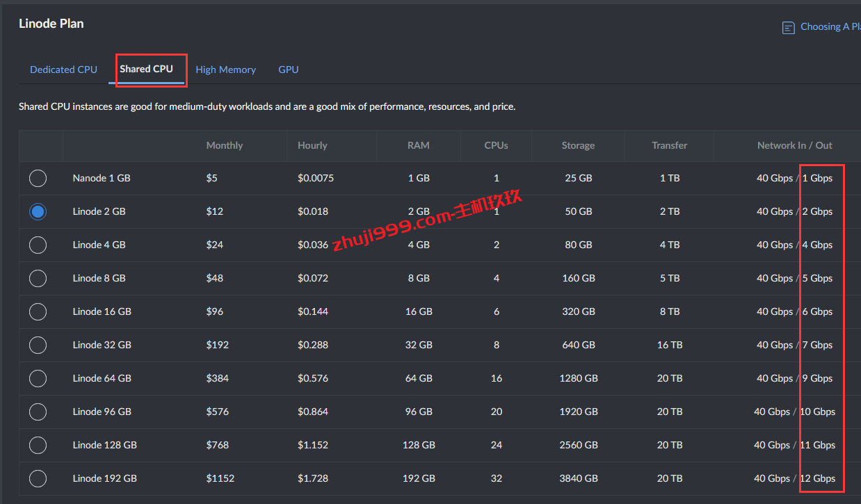Viewport: 861px width, 504px height.
Task: Click the $576 monthly price
Action: pyautogui.click(x=218, y=412)
